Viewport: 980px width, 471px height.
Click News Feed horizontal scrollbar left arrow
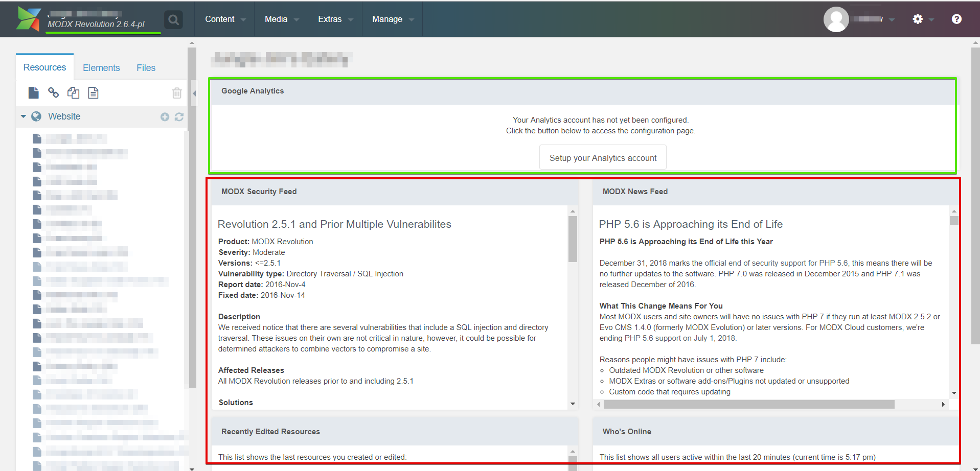click(598, 404)
